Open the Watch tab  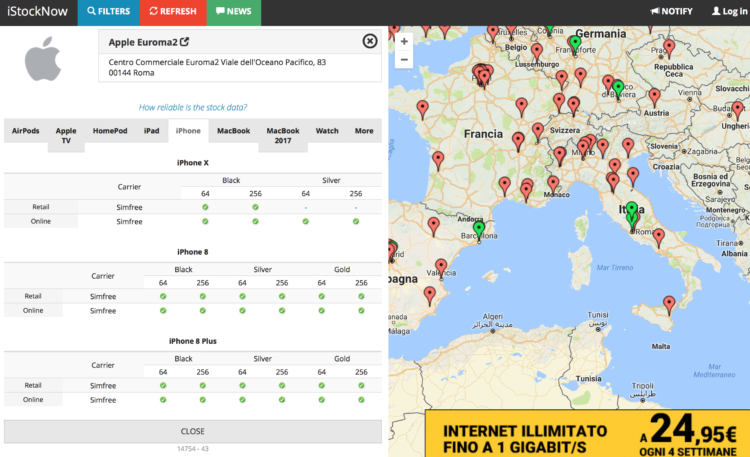(x=327, y=130)
